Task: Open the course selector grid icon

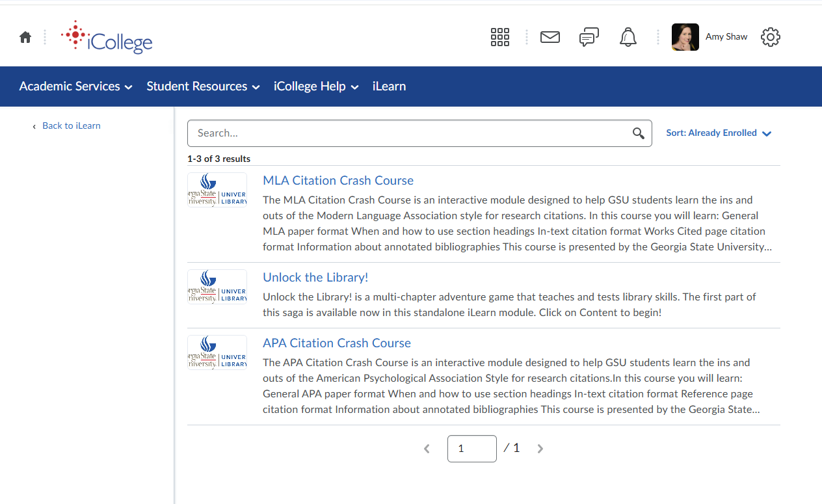Action: pos(499,37)
